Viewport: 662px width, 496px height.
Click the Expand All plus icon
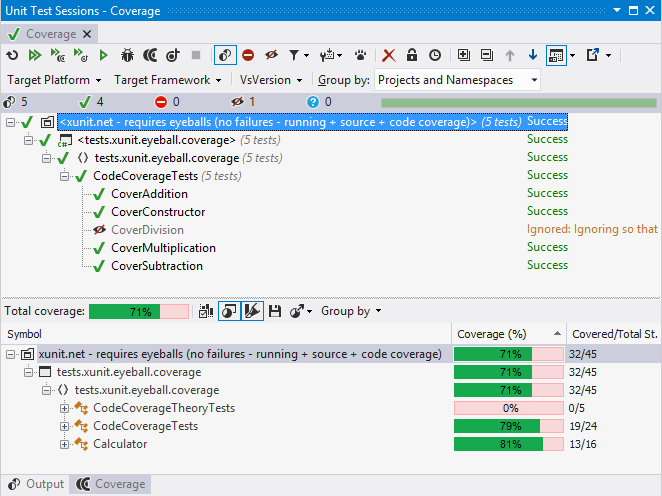[464, 55]
